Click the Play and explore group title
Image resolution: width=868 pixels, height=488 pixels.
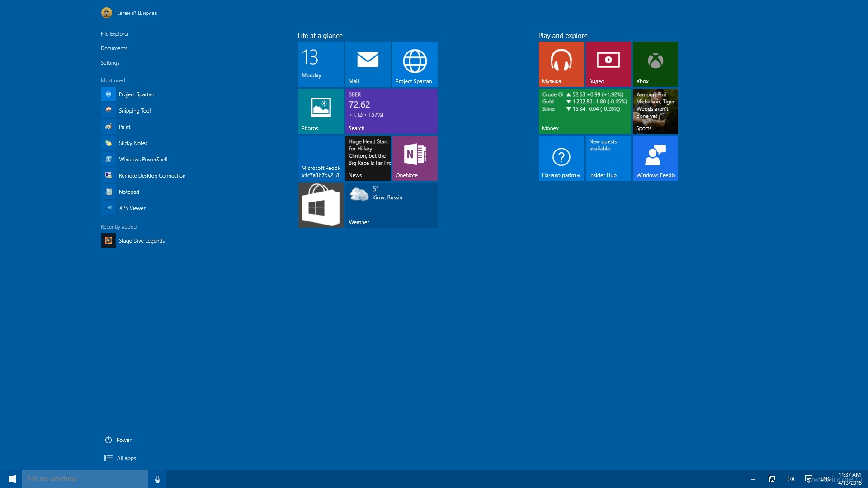pos(563,36)
